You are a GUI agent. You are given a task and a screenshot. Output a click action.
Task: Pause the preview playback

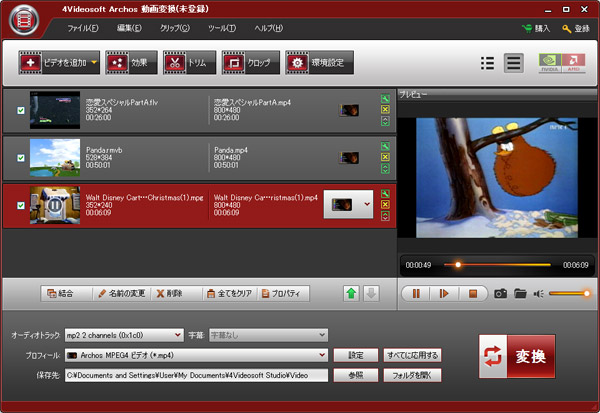pos(416,294)
